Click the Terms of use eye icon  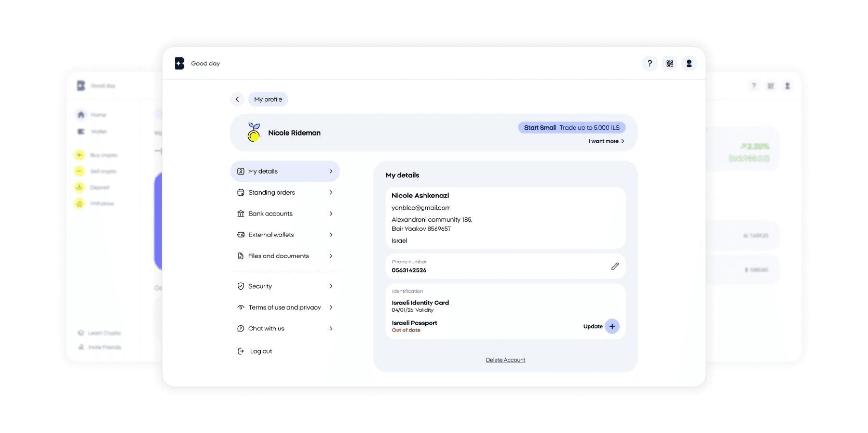pos(240,307)
